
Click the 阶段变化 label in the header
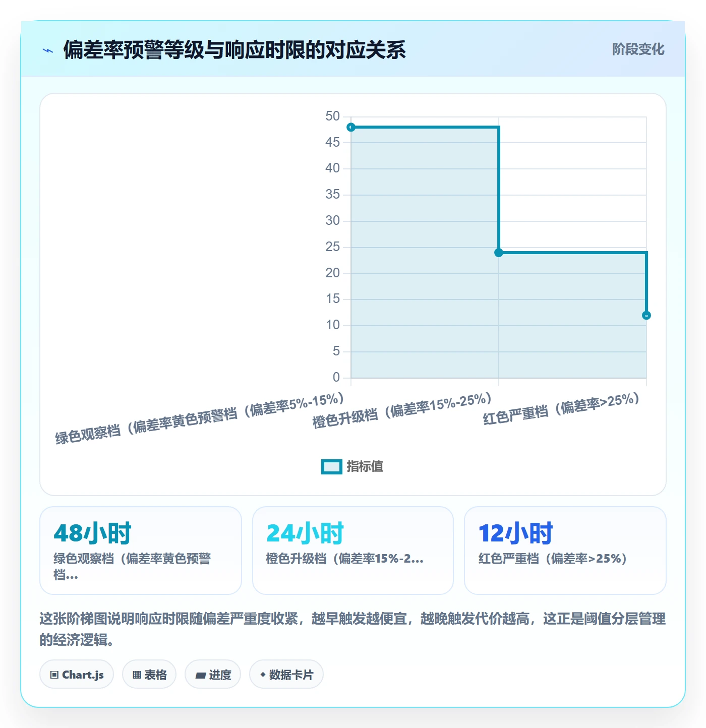point(638,49)
